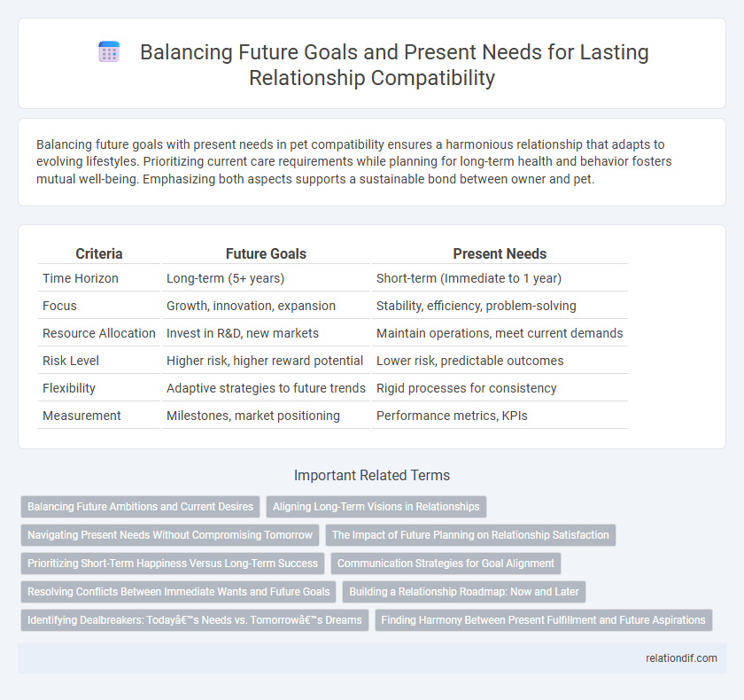Select the 'Risk Level' row label

click(x=72, y=361)
